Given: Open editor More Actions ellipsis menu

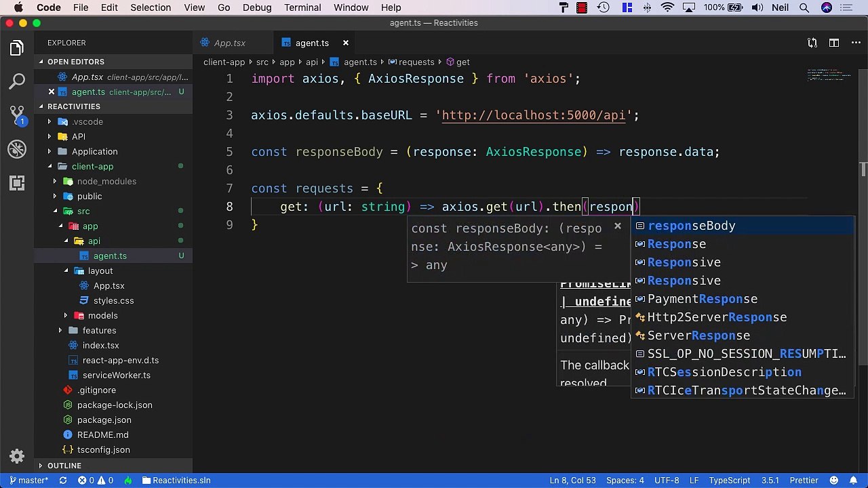Looking at the screenshot, I should [x=855, y=43].
